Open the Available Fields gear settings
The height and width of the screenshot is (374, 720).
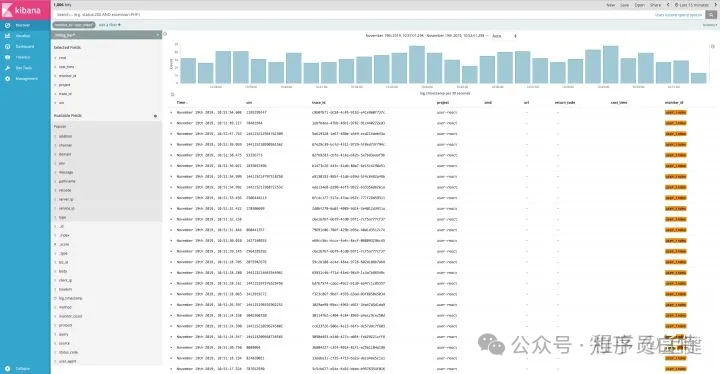(155, 116)
